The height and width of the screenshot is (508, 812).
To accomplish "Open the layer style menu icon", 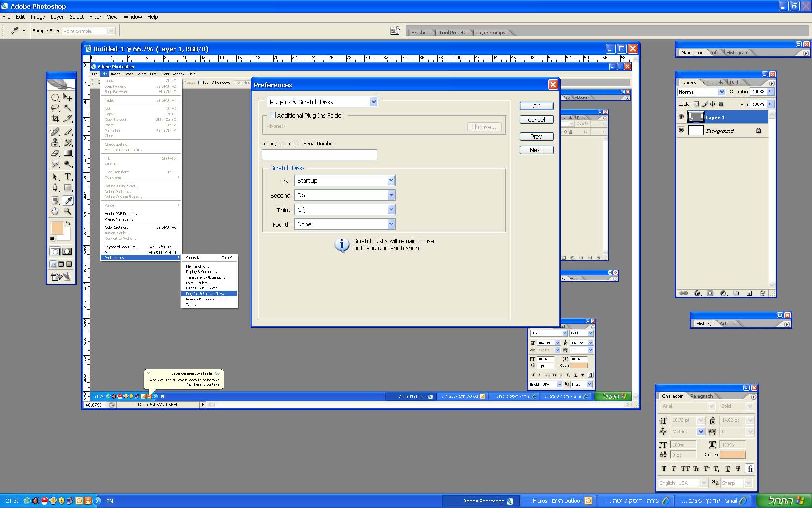I will click(x=697, y=293).
